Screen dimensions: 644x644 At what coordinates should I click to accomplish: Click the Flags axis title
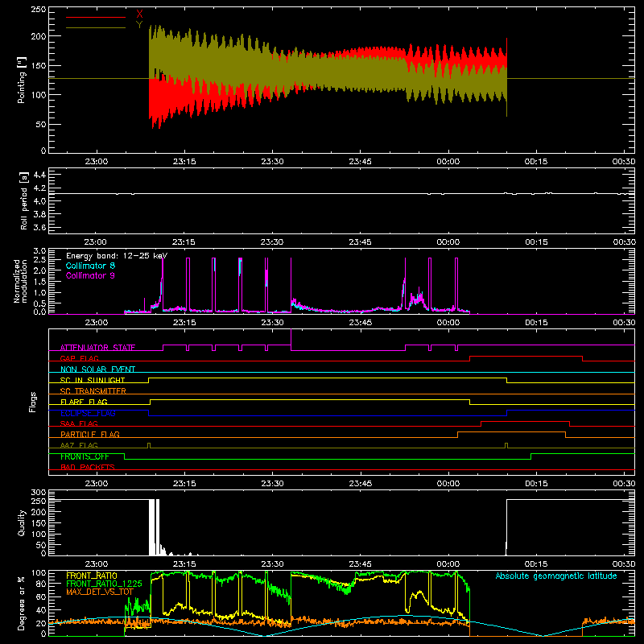(x=32, y=402)
